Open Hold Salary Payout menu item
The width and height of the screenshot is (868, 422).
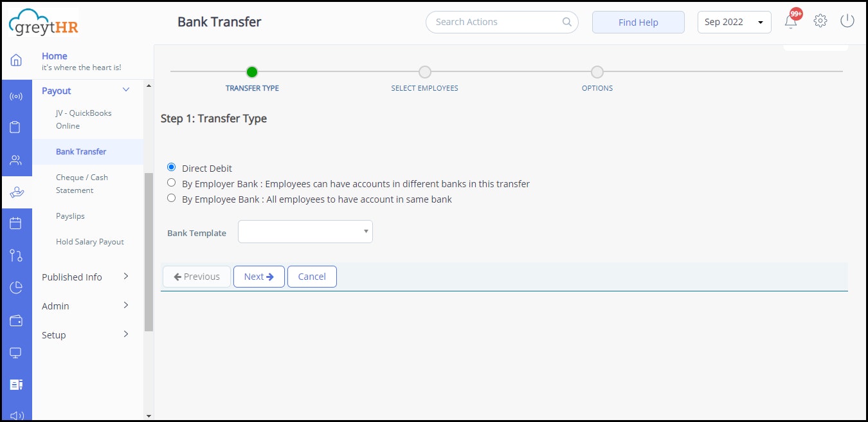tap(90, 242)
